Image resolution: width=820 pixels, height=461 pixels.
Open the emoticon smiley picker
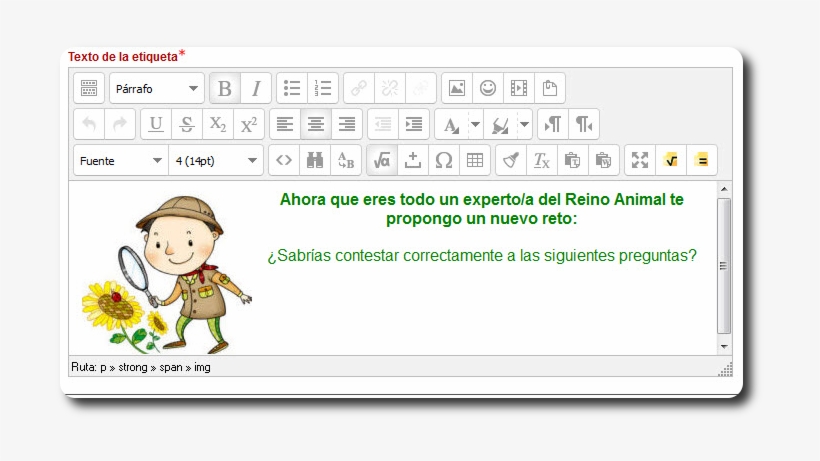(x=488, y=89)
